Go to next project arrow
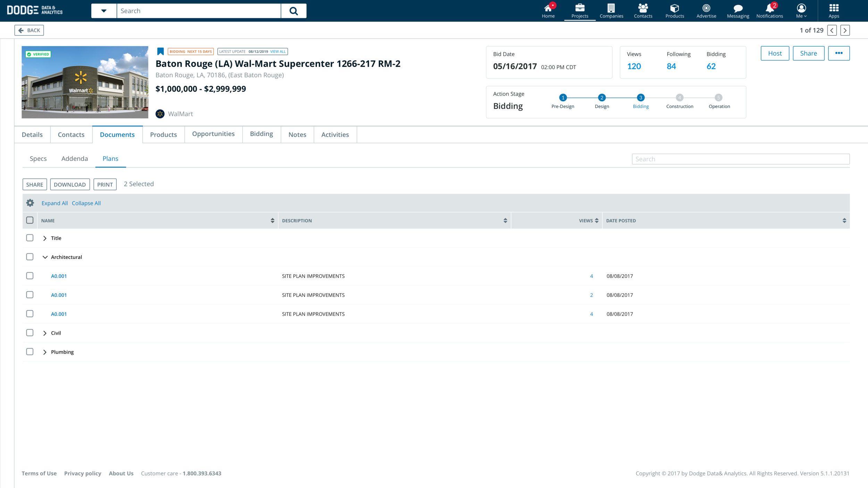The image size is (868, 488). click(845, 31)
